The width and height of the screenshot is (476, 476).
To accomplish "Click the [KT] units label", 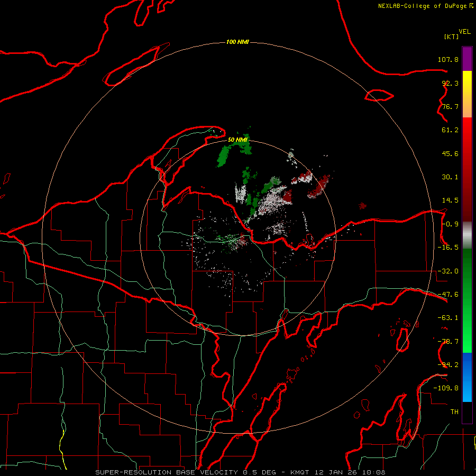I will pos(451,36).
